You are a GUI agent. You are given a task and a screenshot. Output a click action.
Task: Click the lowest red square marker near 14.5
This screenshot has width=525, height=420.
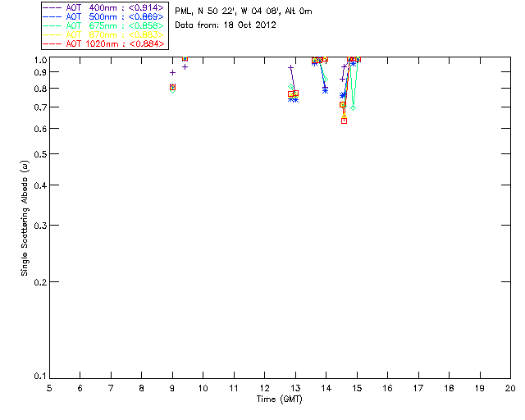point(344,121)
